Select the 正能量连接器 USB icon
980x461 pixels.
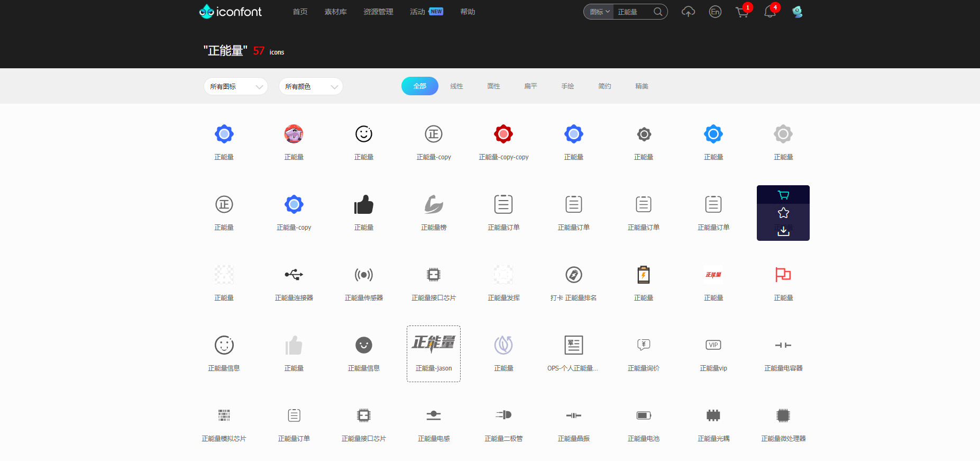coord(294,275)
